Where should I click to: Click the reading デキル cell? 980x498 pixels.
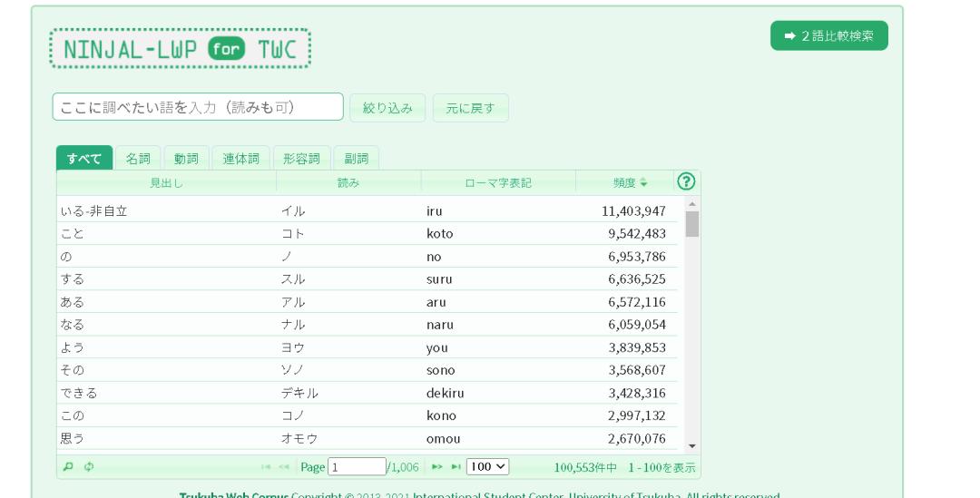[299, 393]
